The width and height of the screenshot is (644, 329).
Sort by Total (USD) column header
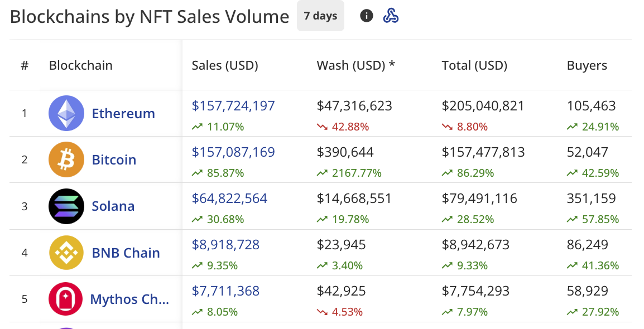click(x=474, y=66)
